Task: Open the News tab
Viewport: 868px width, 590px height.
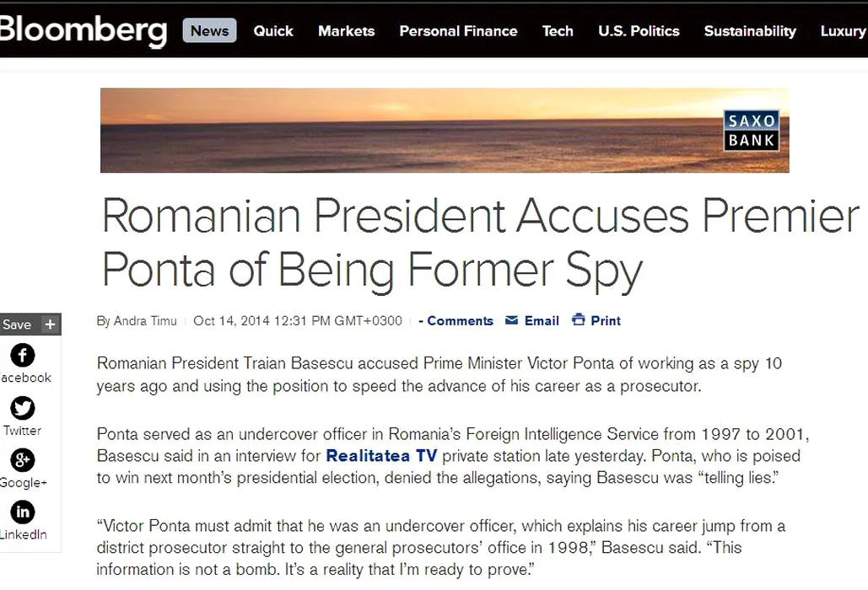Action: (209, 31)
